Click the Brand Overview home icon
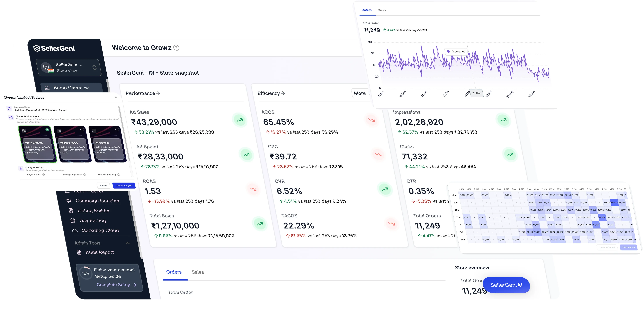Screen dimensions: 644x317 point(47,88)
